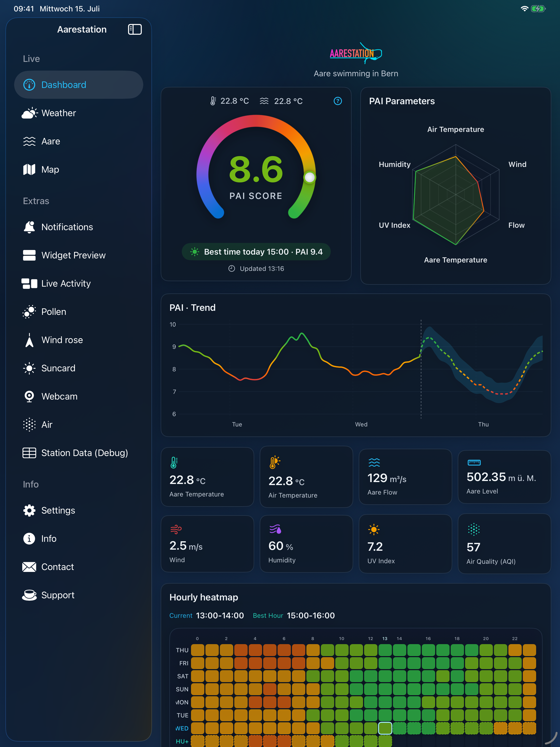Click the Station Data (Debug) table icon
Viewport: 560px width, 747px height.
pos(29,453)
